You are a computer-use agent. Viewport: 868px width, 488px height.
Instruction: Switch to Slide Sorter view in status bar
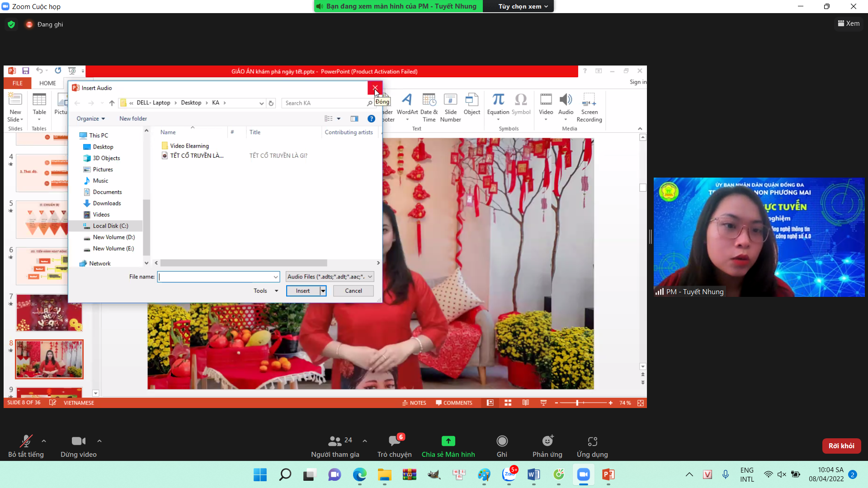tap(508, 403)
